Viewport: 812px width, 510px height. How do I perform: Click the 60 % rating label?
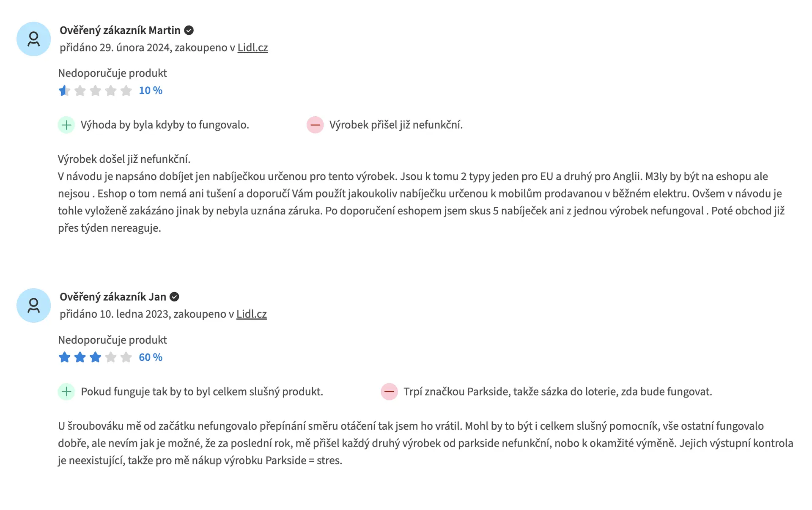pos(151,357)
